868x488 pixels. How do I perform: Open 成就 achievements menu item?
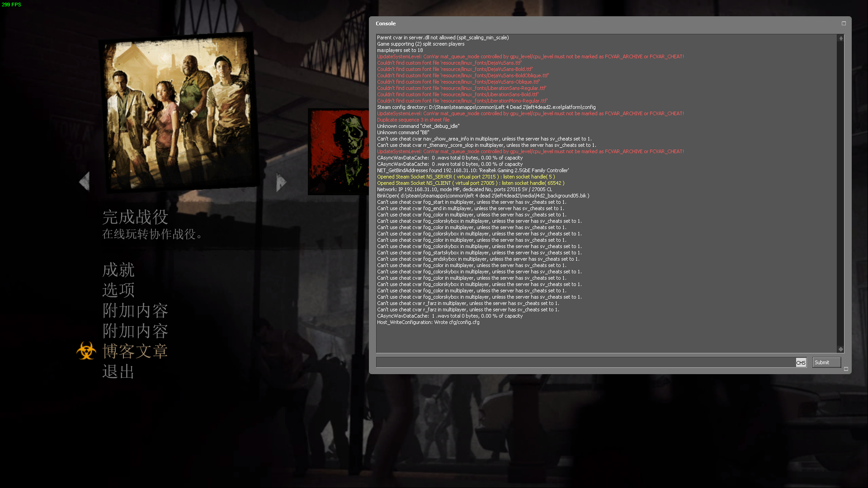click(x=118, y=270)
